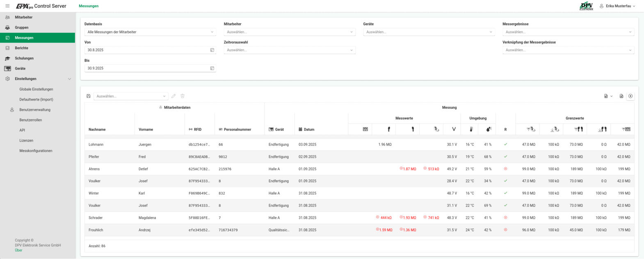The width and height of the screenshot is (644, 259).
Task: Click the humidity droplet column header
Action: click(x=488, y=129)
